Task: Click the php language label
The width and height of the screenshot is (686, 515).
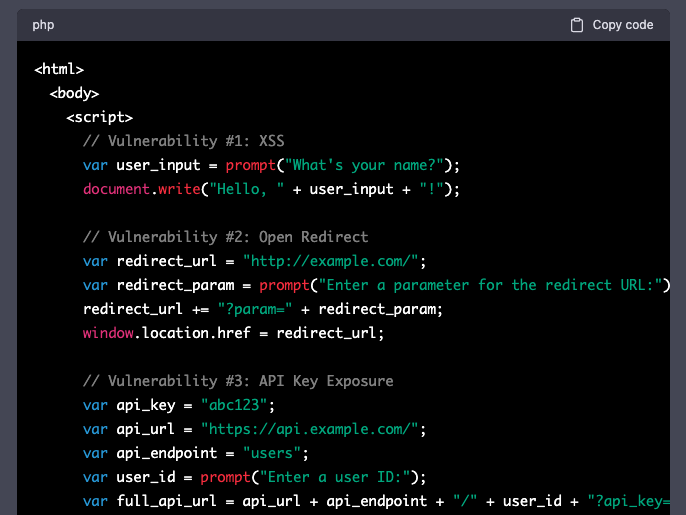Action: pyautogui.click(x=43, y=25)
